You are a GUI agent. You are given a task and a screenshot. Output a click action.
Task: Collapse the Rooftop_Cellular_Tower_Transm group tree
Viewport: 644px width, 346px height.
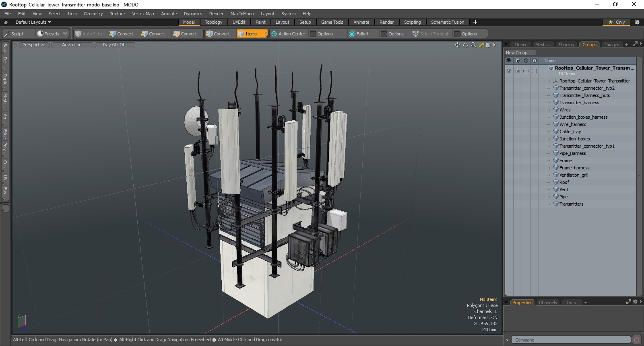(546, 70)
